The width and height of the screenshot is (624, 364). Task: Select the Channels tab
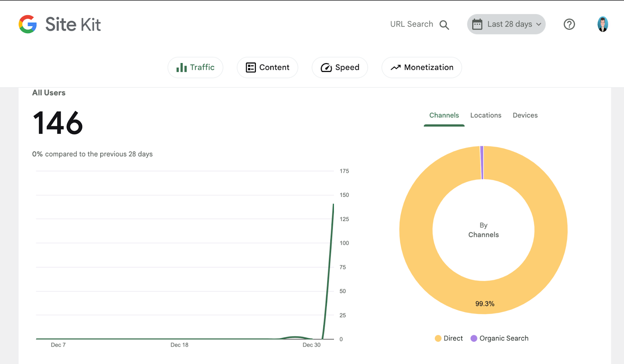coord(444,115)
